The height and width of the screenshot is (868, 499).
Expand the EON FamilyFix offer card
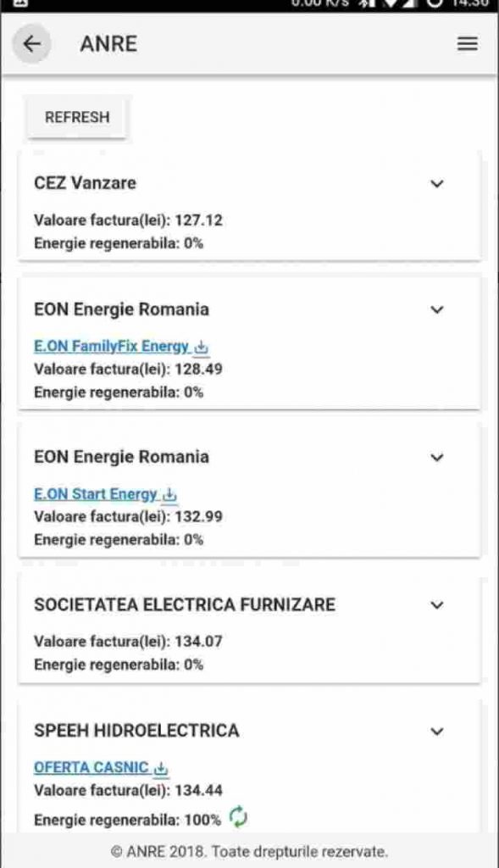coord(437,309)
